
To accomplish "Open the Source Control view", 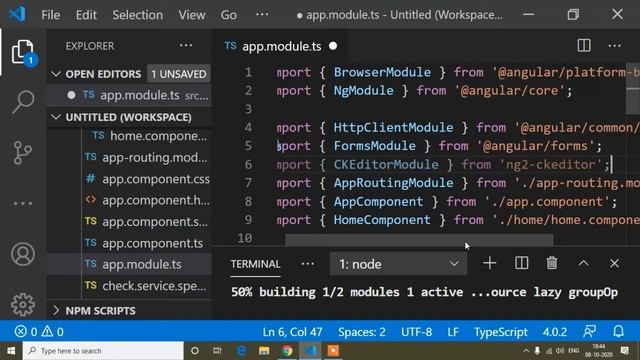I will coord(23,153).
